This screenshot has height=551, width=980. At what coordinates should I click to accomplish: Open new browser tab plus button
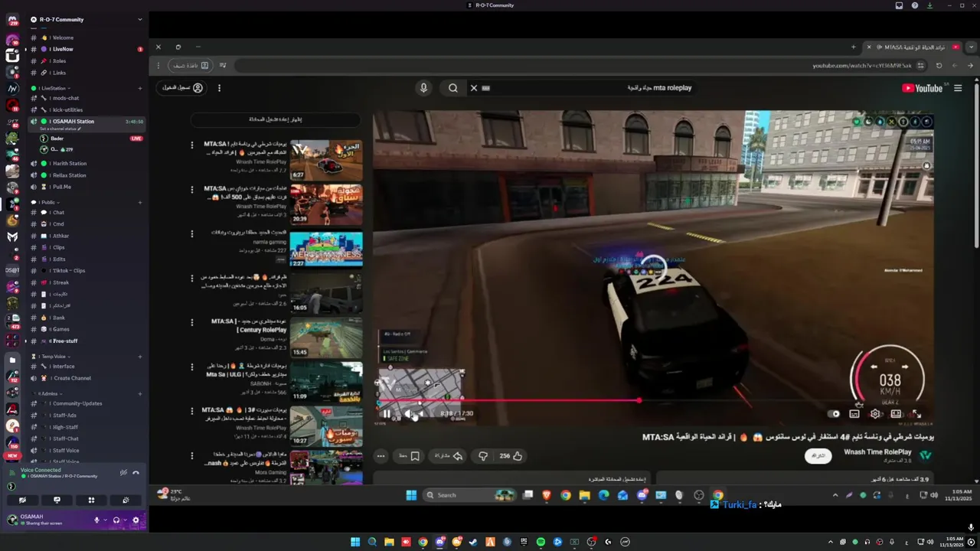click(x=854, y=47)
